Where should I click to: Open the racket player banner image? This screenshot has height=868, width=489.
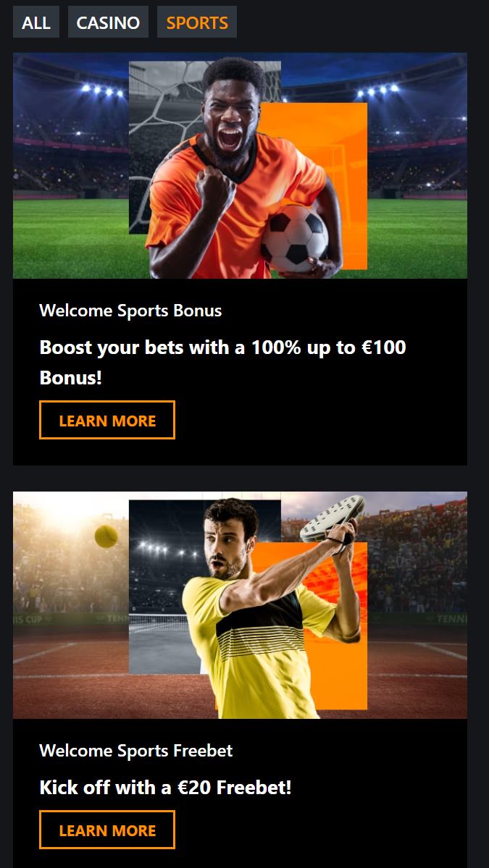[x=241, y=605]
